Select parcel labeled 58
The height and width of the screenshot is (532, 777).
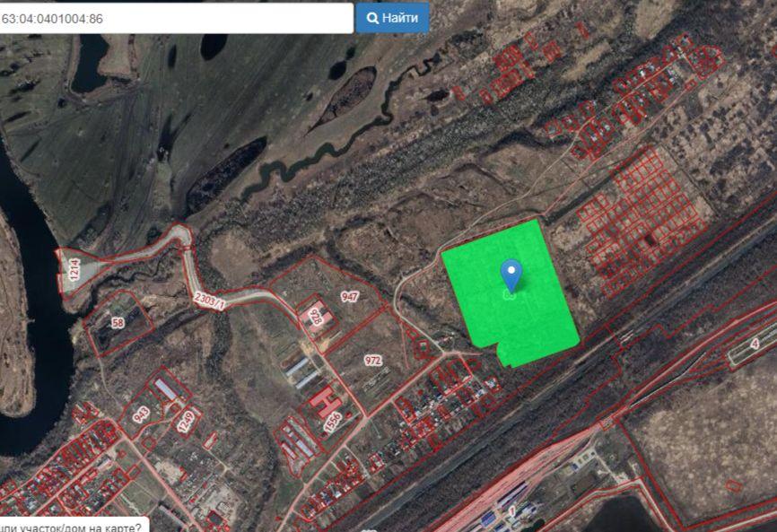118,323
